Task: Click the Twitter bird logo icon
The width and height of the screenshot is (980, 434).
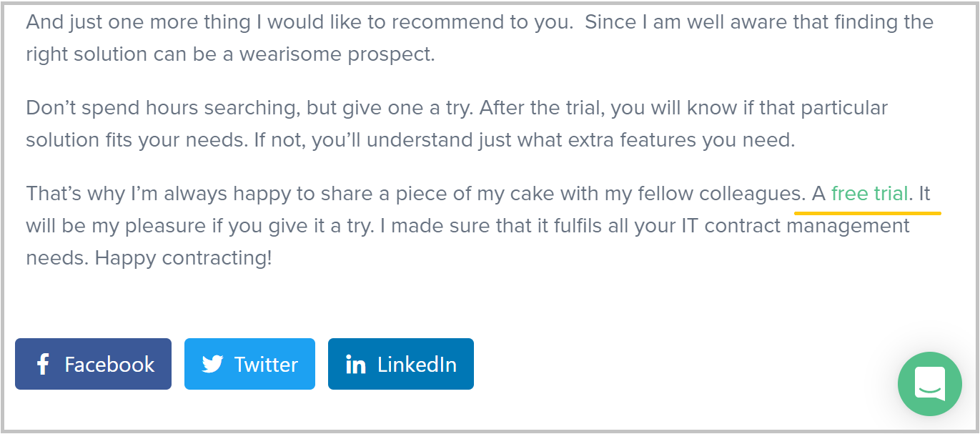Action: coord(212,364)
